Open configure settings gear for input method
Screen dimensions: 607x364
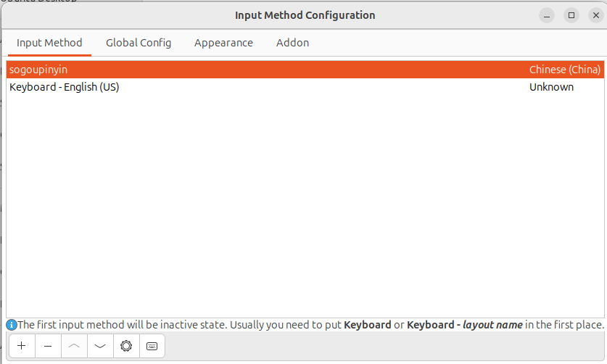click(x=126, y=346)
